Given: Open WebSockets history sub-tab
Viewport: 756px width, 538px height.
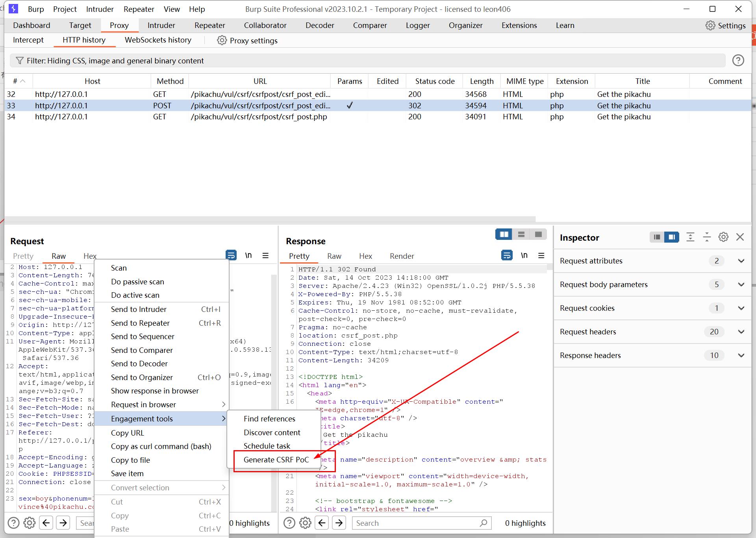Looking at the screenshot, I should [158, 40].
